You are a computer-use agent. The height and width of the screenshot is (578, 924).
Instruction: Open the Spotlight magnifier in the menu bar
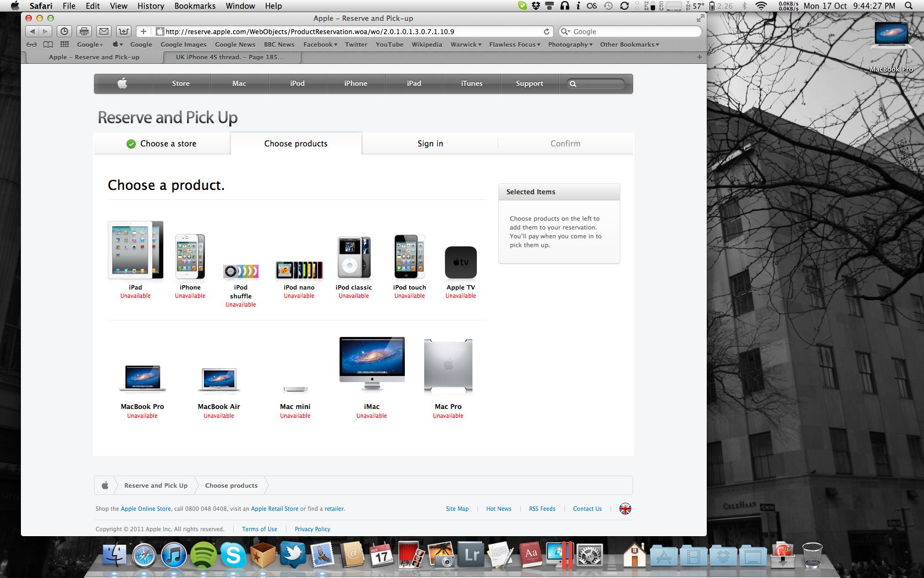click(x=909, y=6)
